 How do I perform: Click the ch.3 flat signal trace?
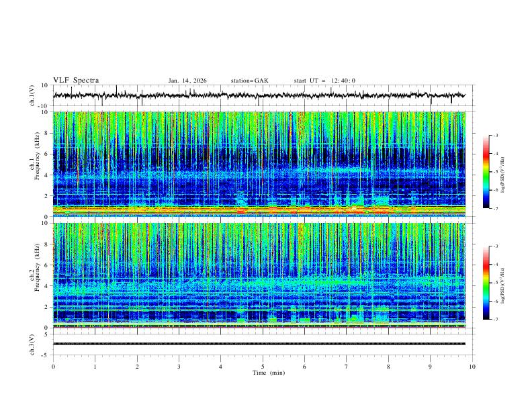tap(259, 344)
